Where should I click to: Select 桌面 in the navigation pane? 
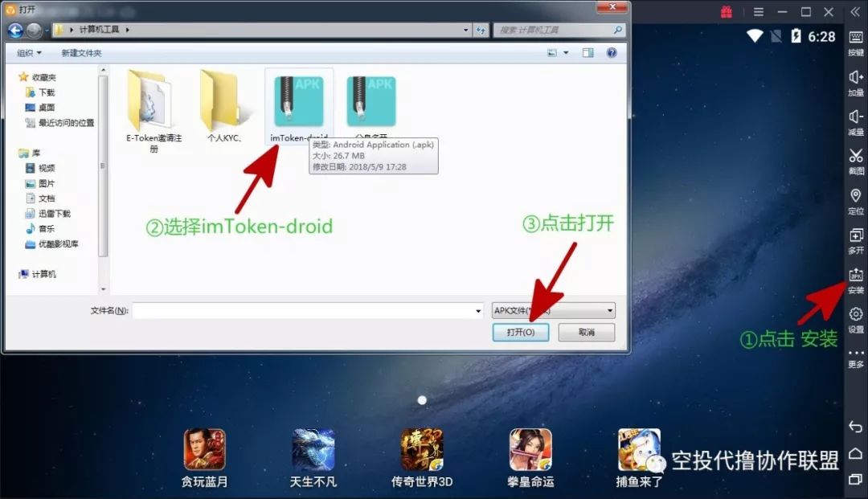pos(47,108)
